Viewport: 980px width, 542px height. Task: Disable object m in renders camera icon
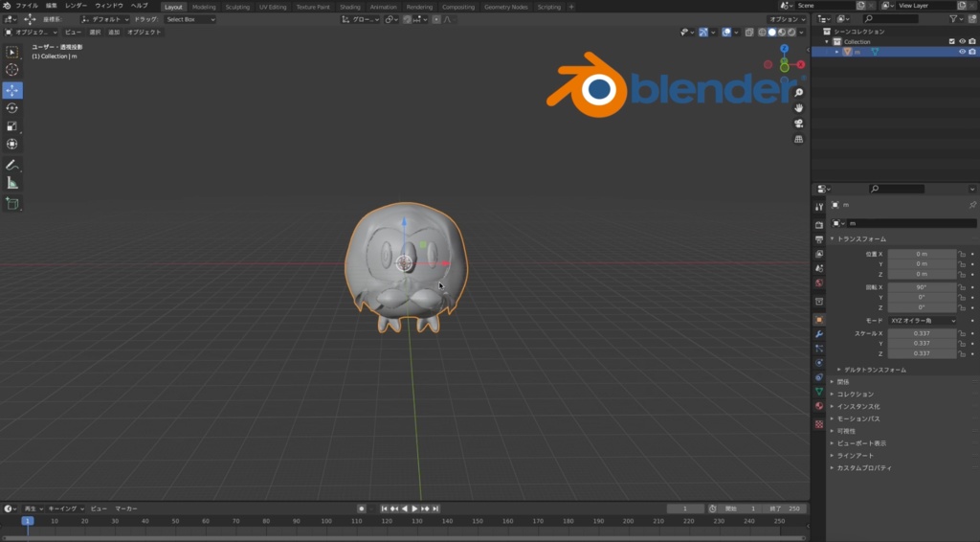pyautogui.click(x=972, y=52)
